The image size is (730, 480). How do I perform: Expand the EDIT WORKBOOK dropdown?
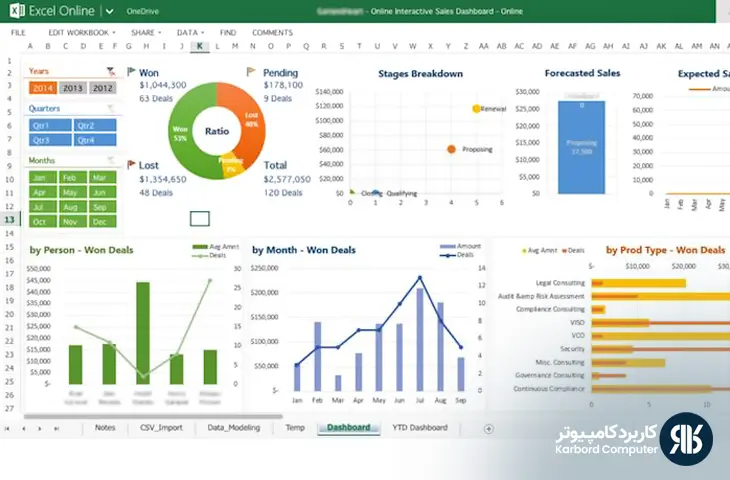(x=82, y=33)
